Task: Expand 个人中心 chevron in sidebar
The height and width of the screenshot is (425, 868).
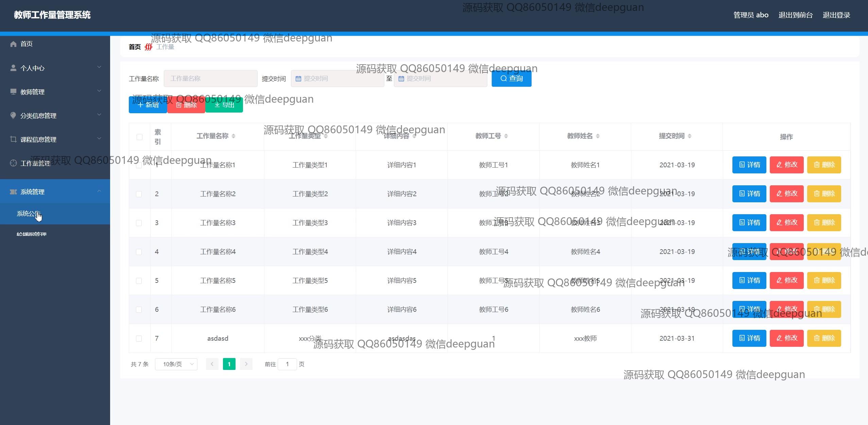Action: pos(99,67)
